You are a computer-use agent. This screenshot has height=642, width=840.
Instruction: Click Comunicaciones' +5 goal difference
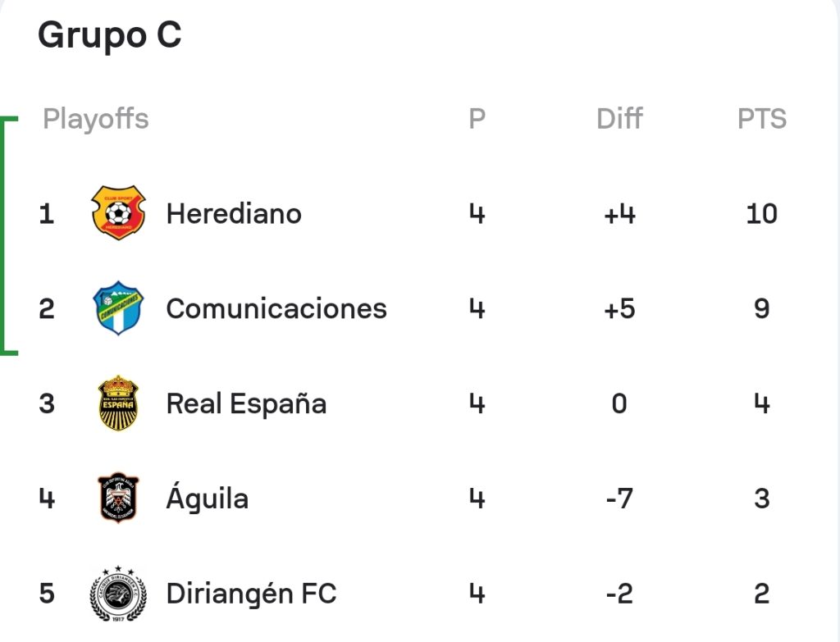[620, 309]
